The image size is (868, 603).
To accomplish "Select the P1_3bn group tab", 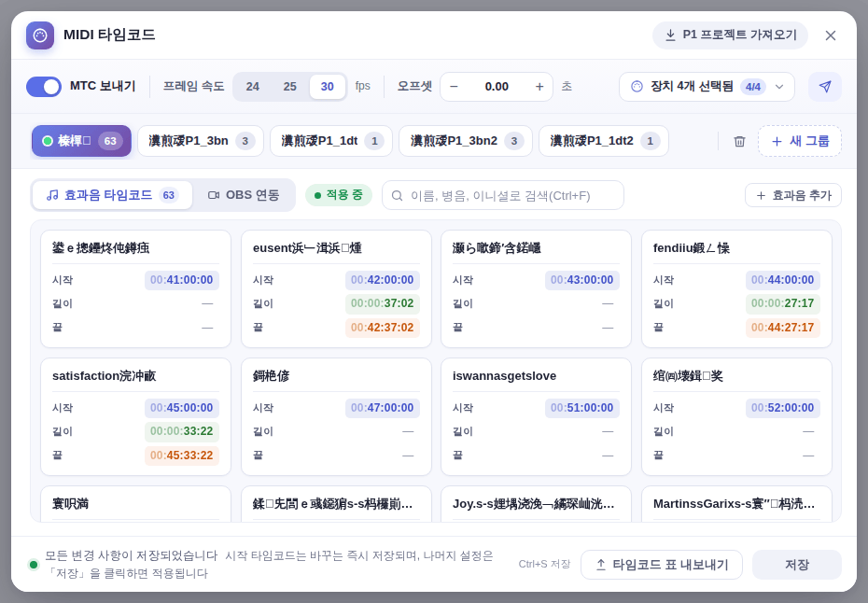I will tap(201, 141).
